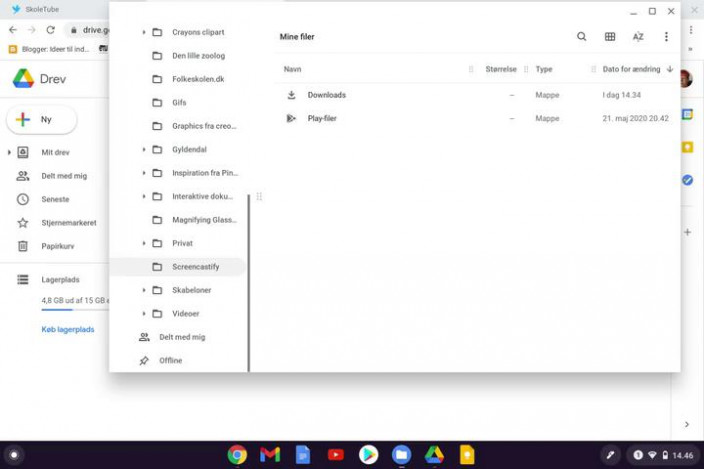Screen dimensions: 704x469
Task: Launch YouTube from the shelf
Action: tap(336, 455)
